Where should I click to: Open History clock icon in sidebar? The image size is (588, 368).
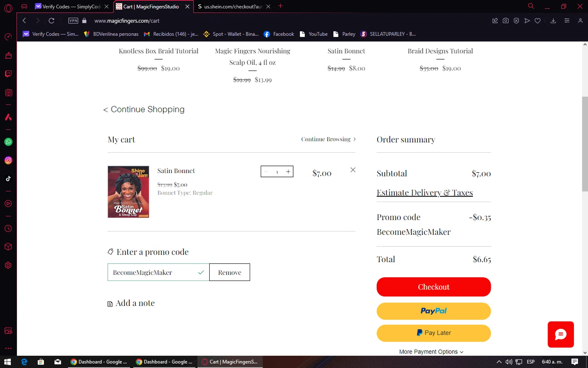point(8,228)
